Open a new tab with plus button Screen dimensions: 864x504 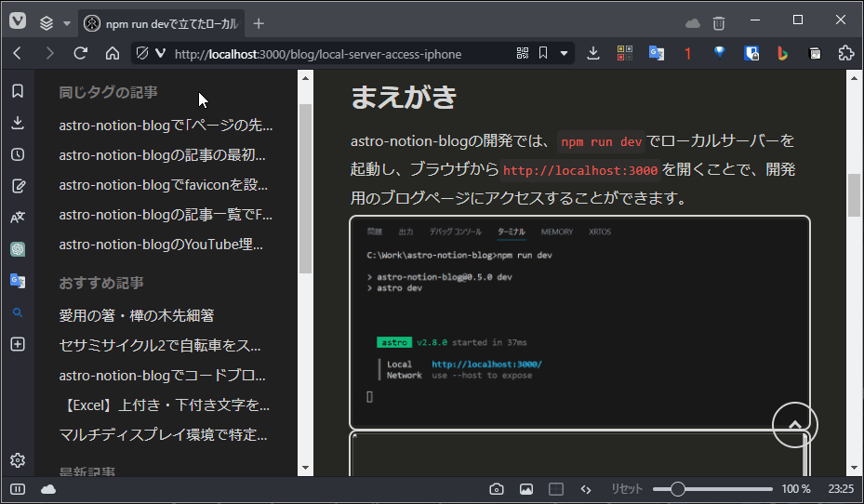coord(259,23)
